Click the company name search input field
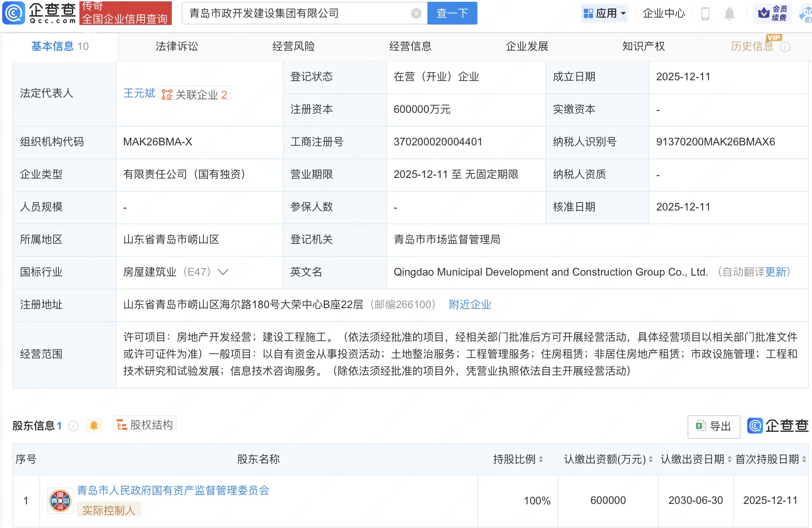812x528 pixels. [297, 13]
